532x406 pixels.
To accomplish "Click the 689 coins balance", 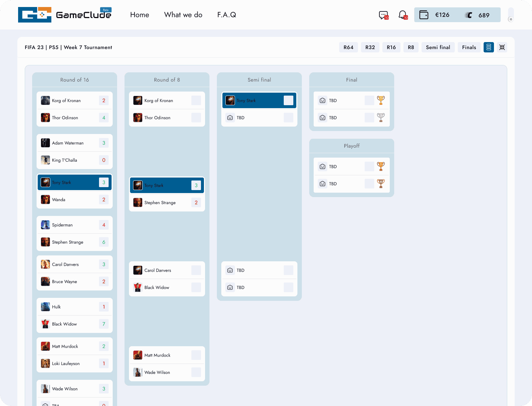I will [484, 15].
